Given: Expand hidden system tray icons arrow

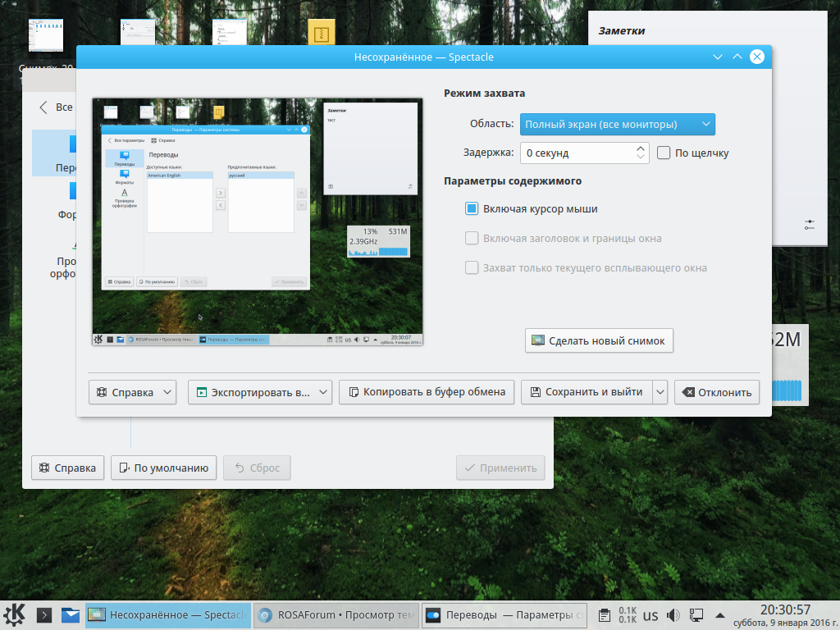Looking at the screenshot, I should (x=720, y=615).
